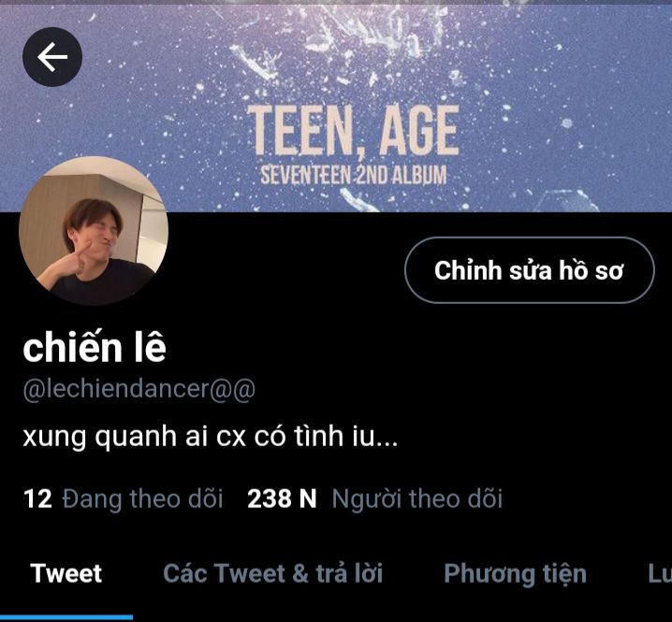This screenshot has height=622, width=672.
Task: Switch to Các Tweet & trả lời tab
Action: (273, 573)
